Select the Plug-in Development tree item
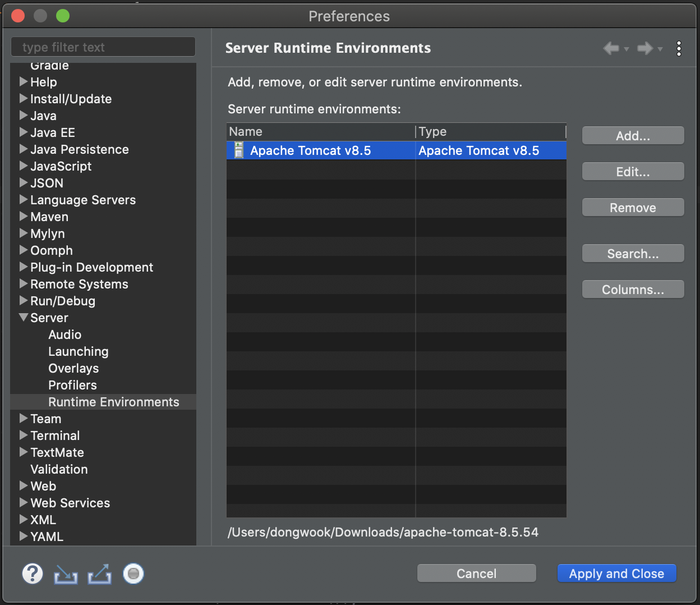Image resolution: width=700 pixels, height=605 pixels. 91,267
